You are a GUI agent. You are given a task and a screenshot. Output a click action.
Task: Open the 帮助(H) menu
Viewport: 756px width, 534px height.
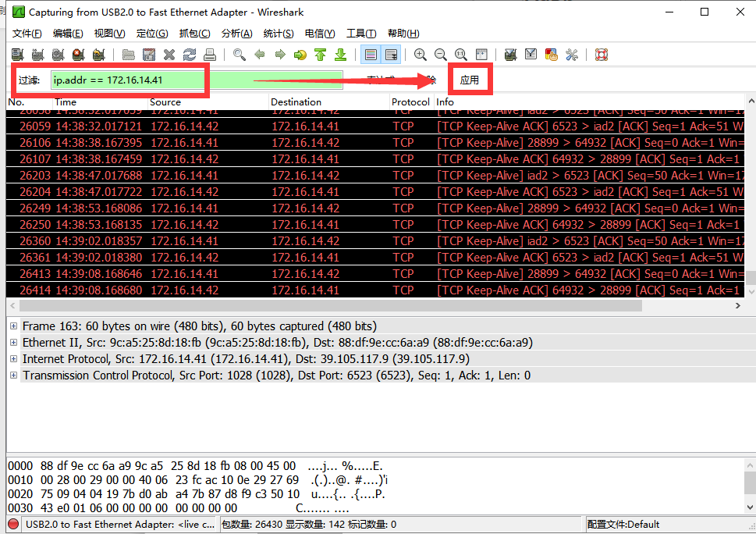tap(403, 34)
